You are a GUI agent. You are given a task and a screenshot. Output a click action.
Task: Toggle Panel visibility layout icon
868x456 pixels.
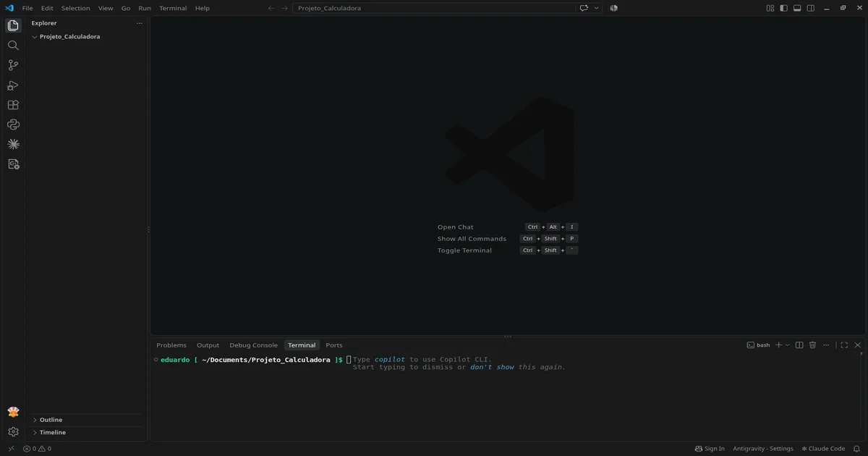pyautogui.click(x=797, y=8)
